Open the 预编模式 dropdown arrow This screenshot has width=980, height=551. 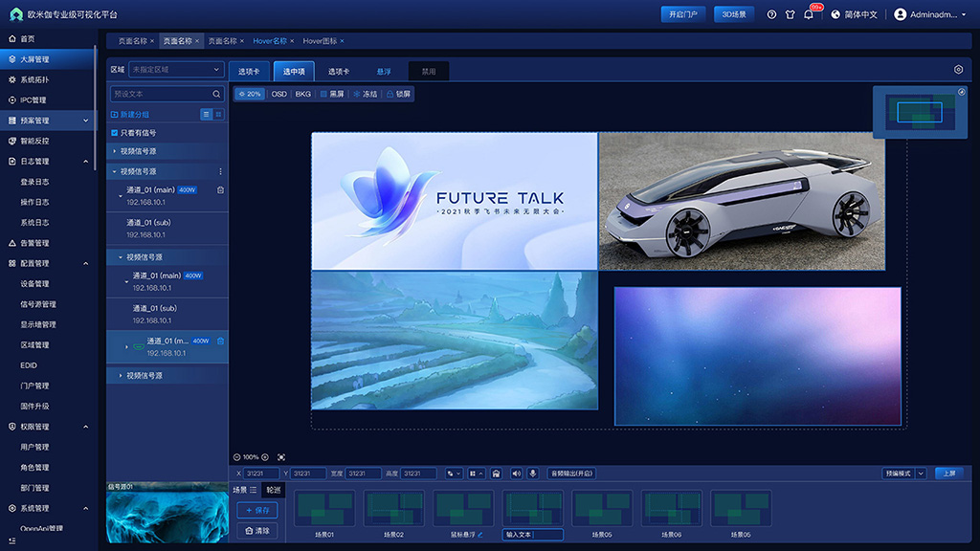click(x=921, y=474)
